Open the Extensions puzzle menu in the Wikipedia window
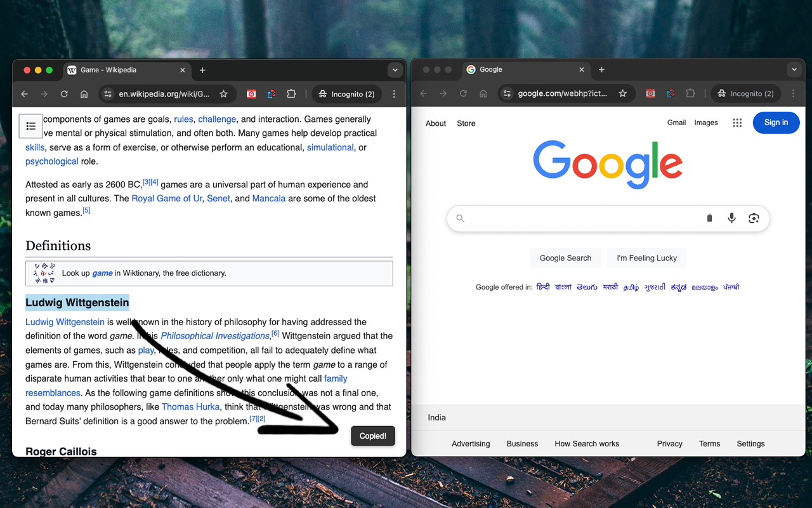Image resolution: width=812 pixels, height=508 pixels. (x=291, y=94)
